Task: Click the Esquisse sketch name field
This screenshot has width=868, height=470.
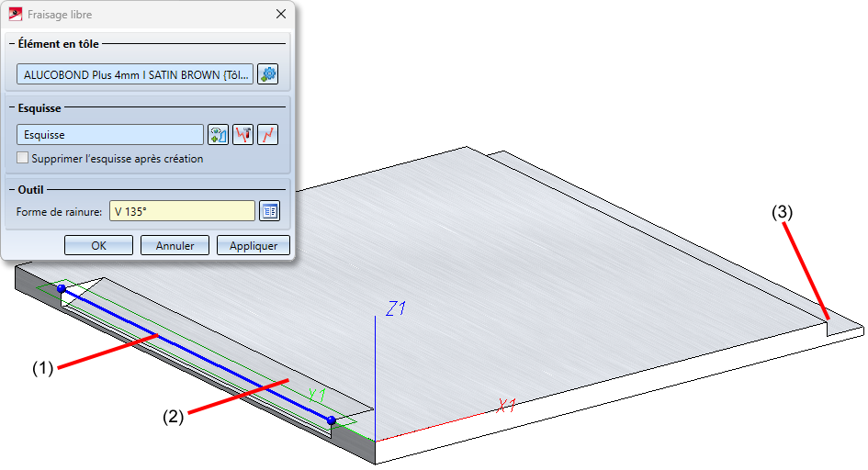Action: coord(110,134)
